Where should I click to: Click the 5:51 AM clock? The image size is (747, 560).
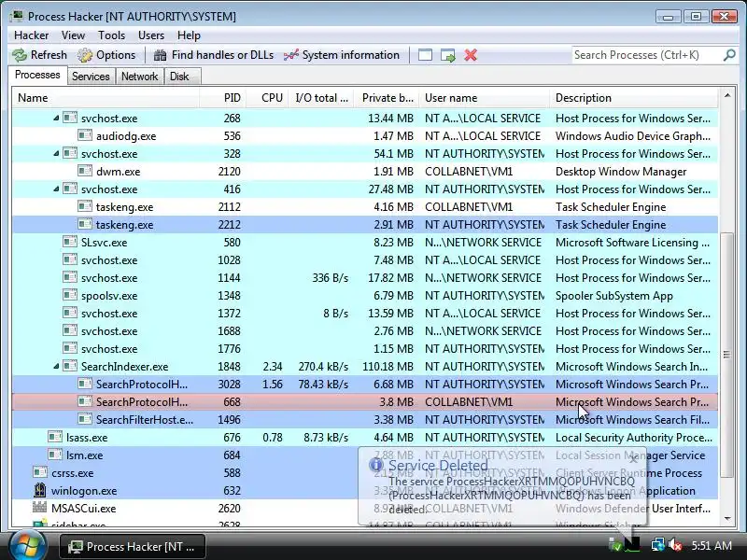pos(712,545)
